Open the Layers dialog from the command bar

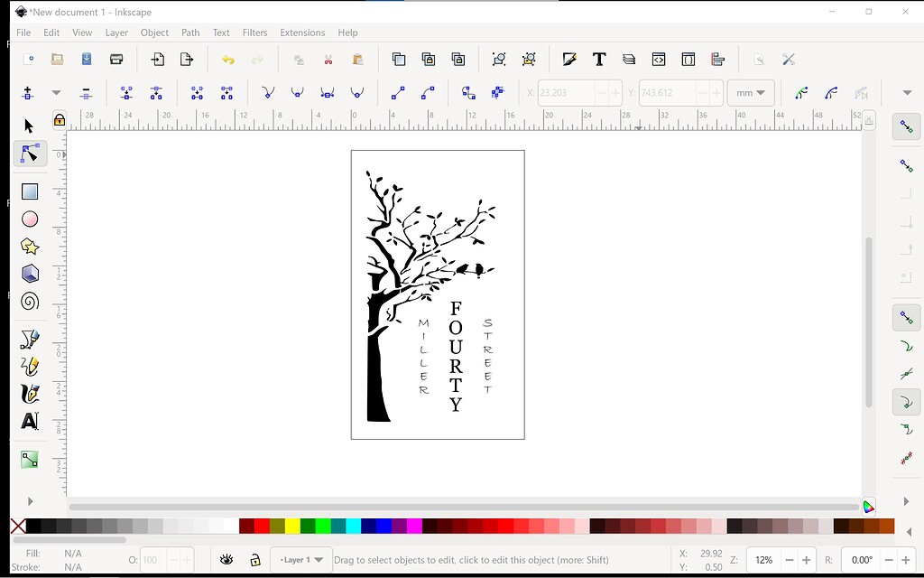click(629, 60)
